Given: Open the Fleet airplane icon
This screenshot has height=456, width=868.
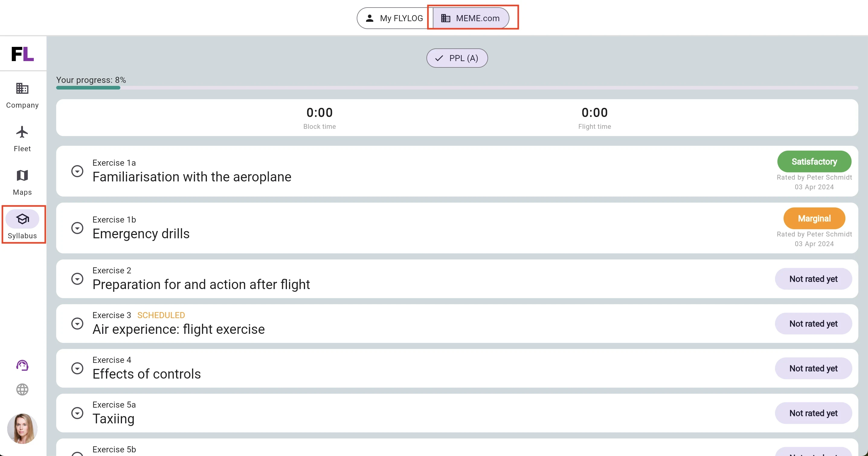Looking at the screenshot, I should 22,132.
